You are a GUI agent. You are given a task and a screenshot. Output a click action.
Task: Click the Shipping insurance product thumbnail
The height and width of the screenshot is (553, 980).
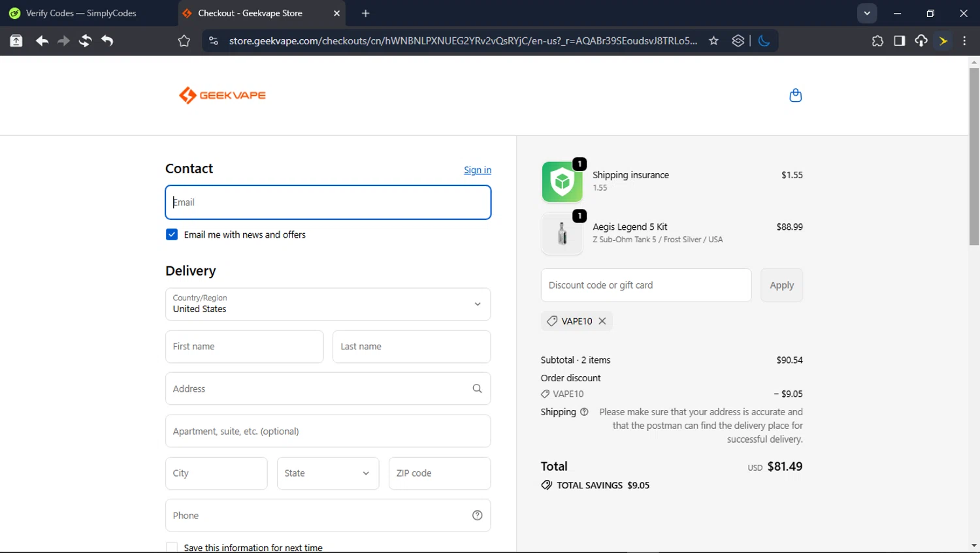coord(562,182)
